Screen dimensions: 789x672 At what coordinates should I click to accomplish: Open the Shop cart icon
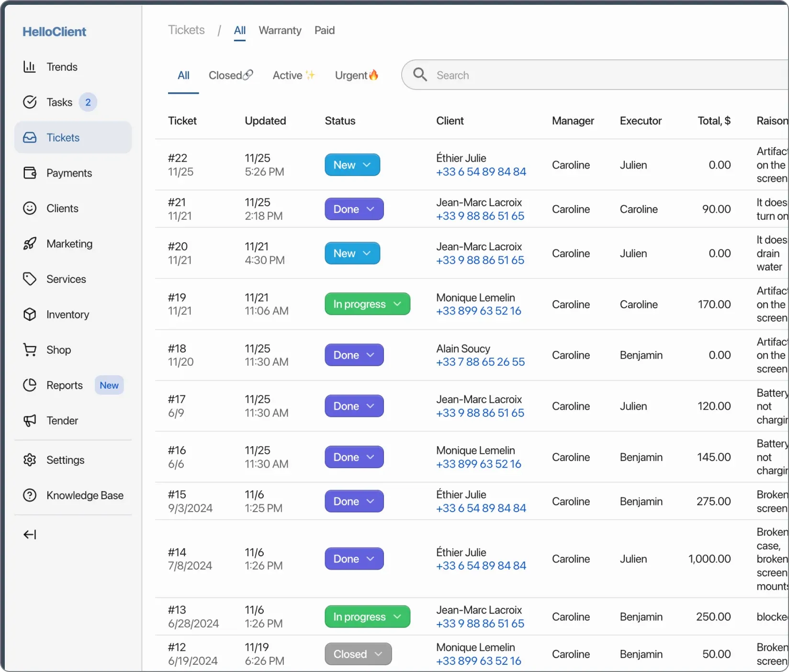point(30,350)
